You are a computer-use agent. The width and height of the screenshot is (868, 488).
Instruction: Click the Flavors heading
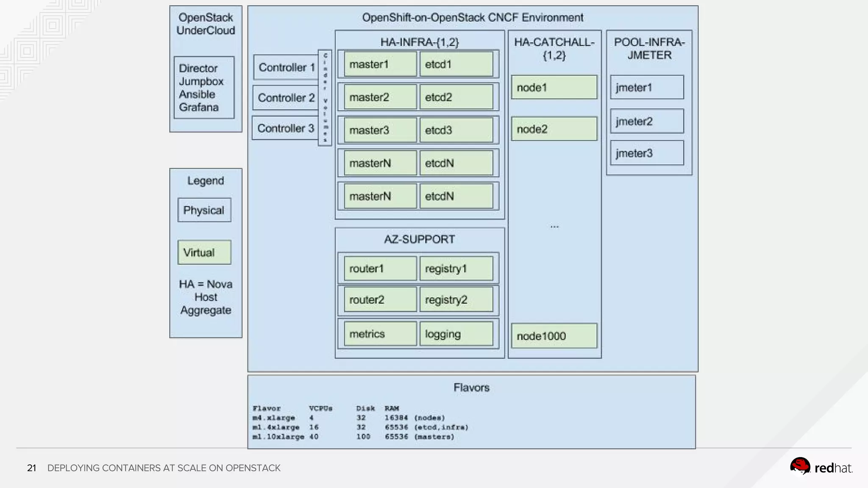coord(471,388)
